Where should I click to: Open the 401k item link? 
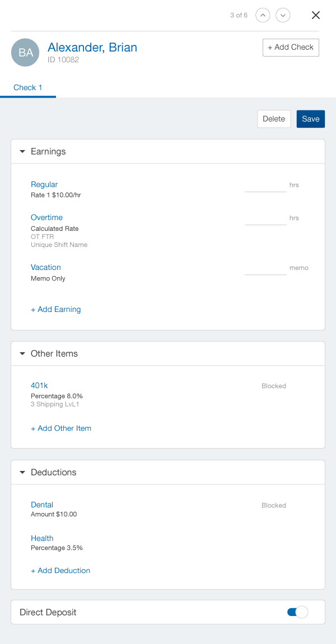point(39,385)
